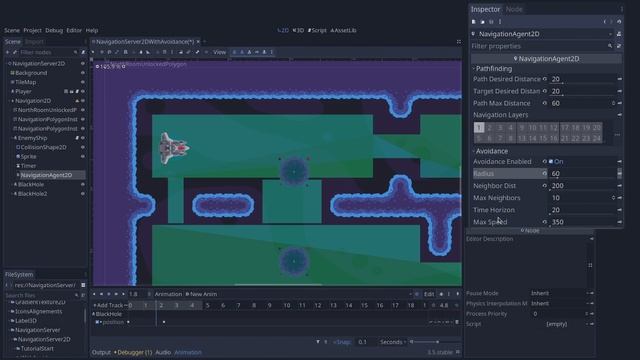Open the Project menu
Image resolution: width=640 pixels, height=360 pixels.
32,30
